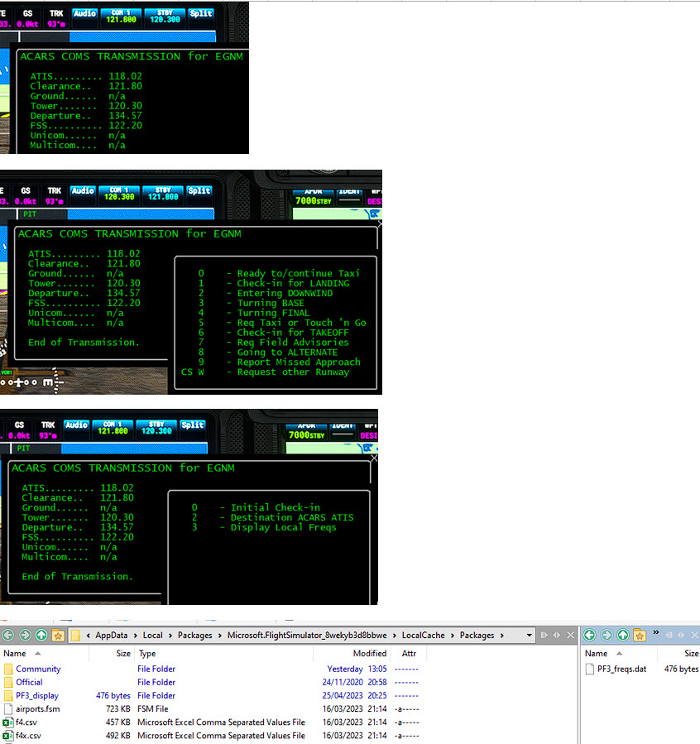Navigate to LocalCache breadcrumb segment

pos(424,636)
